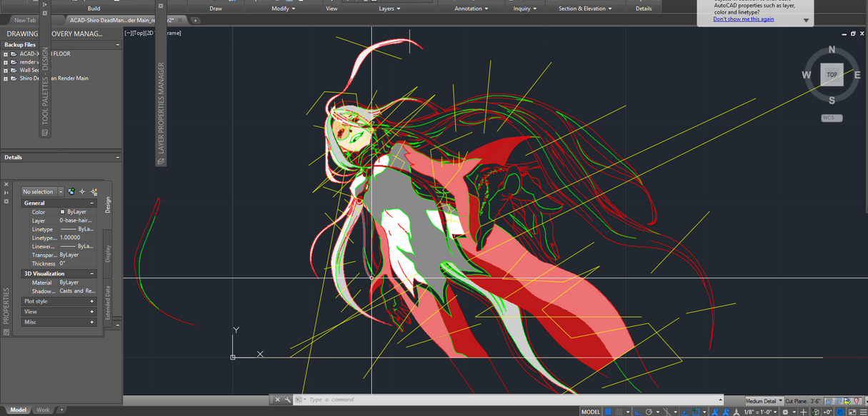Click the workspace switching gear icon
This screenshot has width=868, height=416.
(785, 412)
